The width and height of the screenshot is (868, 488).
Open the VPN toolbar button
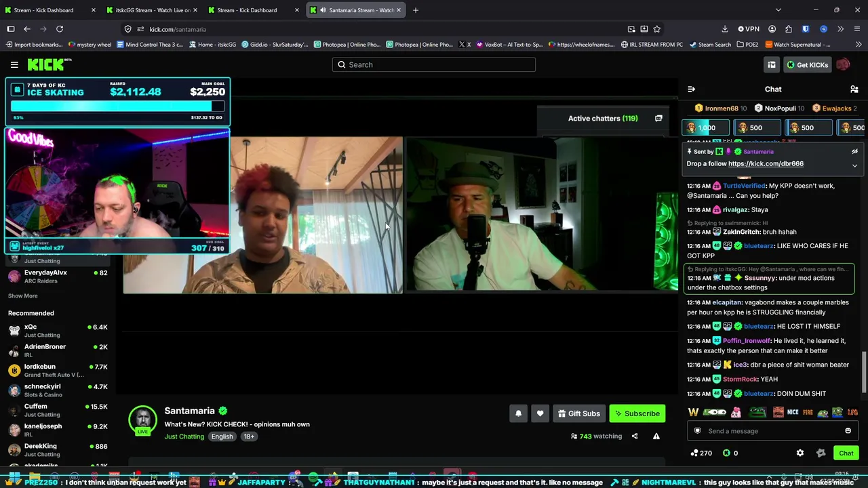pyautogui.click(x=749, y=29)
